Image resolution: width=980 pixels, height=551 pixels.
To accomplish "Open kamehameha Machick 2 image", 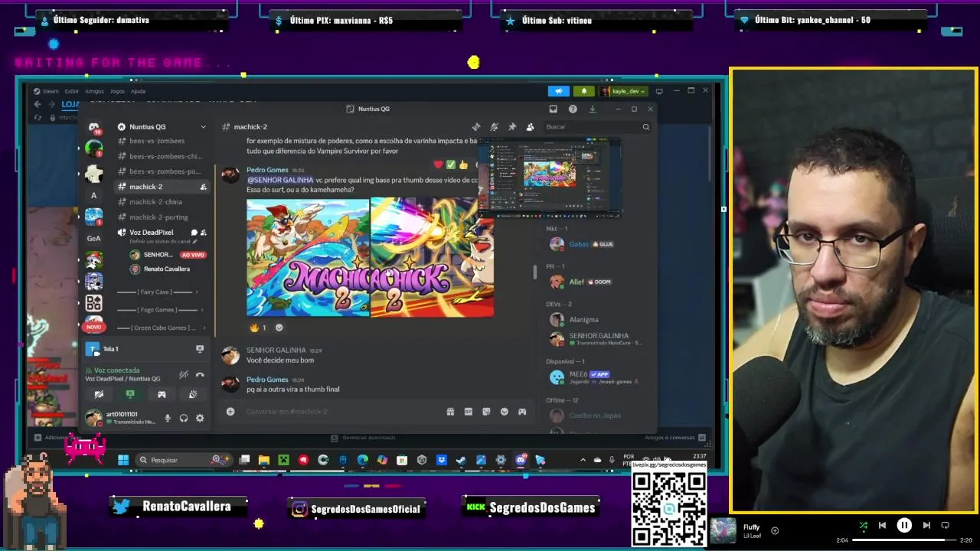I will click(433, 258).
